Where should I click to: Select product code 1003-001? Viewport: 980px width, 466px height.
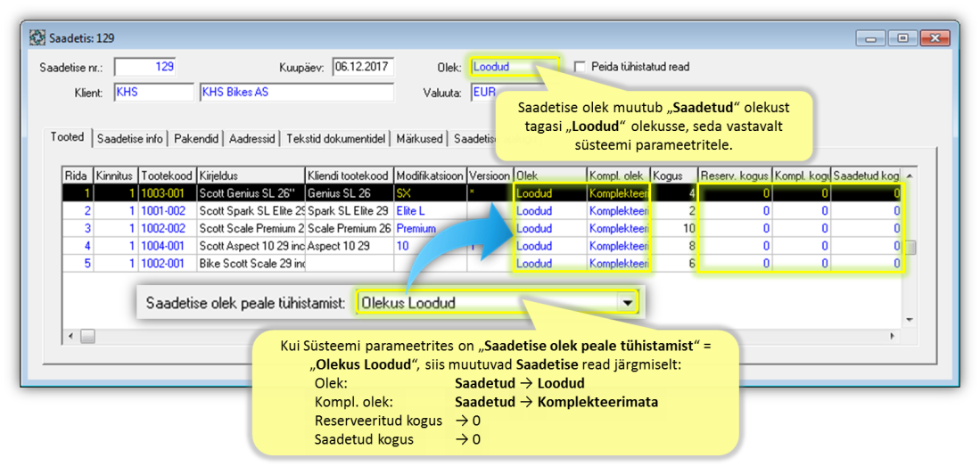click(x=167, y=193)
